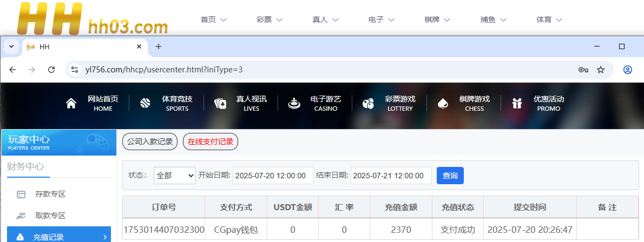Screen dimensions: 644x242
Task: Click the 棋牌游戏 spade icon
Action: [x=443, y=104]
